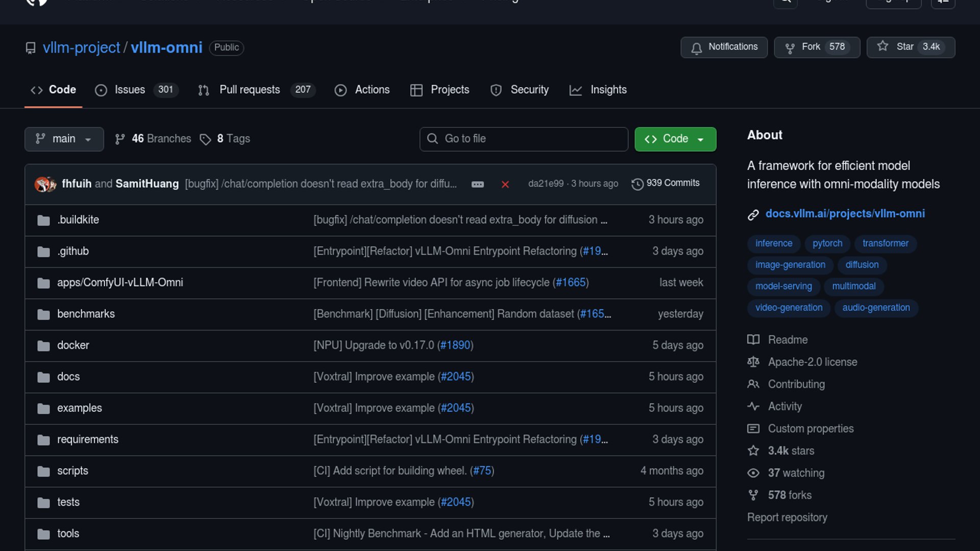Fork the repository with Fork button
This screenshot has height=551, width=980.
tap(817, 47)
